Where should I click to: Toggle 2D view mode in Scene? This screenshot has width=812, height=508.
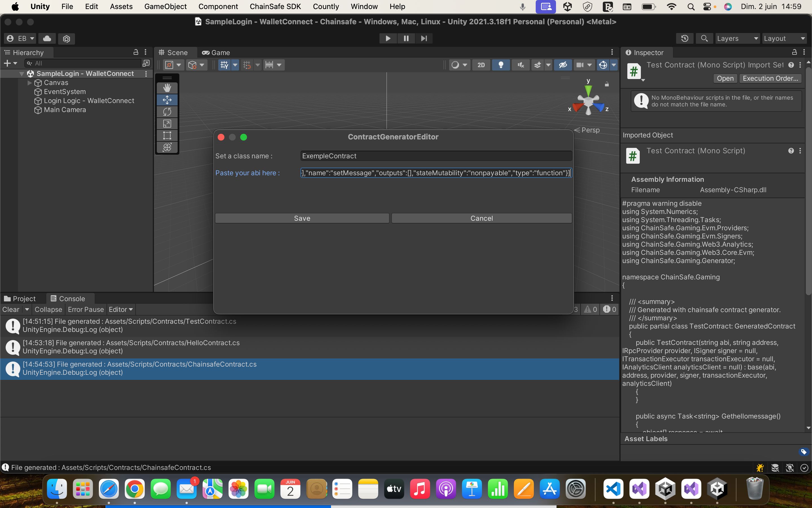coord(481,65)
